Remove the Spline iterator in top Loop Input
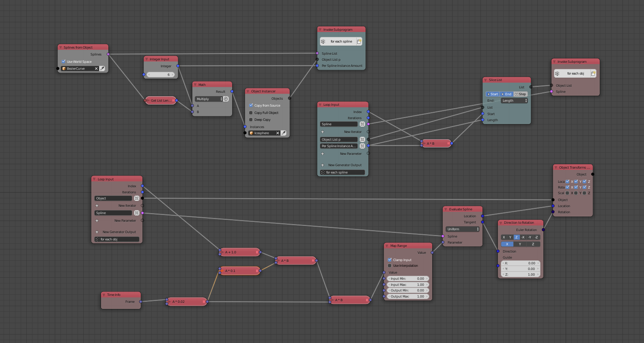This screenshot has width=644, height=343. click(x=362, y=124)
